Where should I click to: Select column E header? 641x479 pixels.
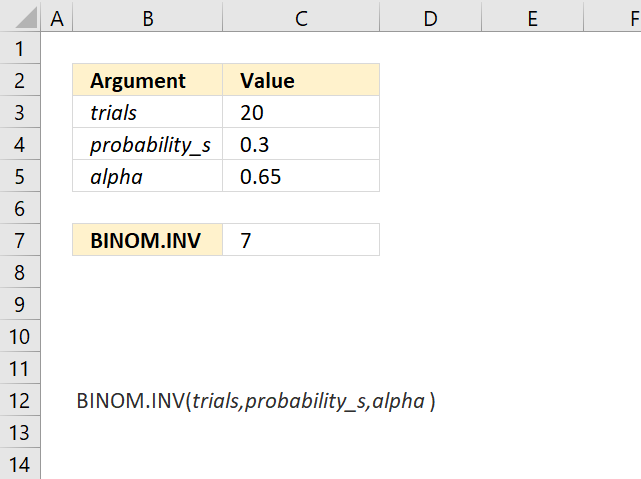532,18
